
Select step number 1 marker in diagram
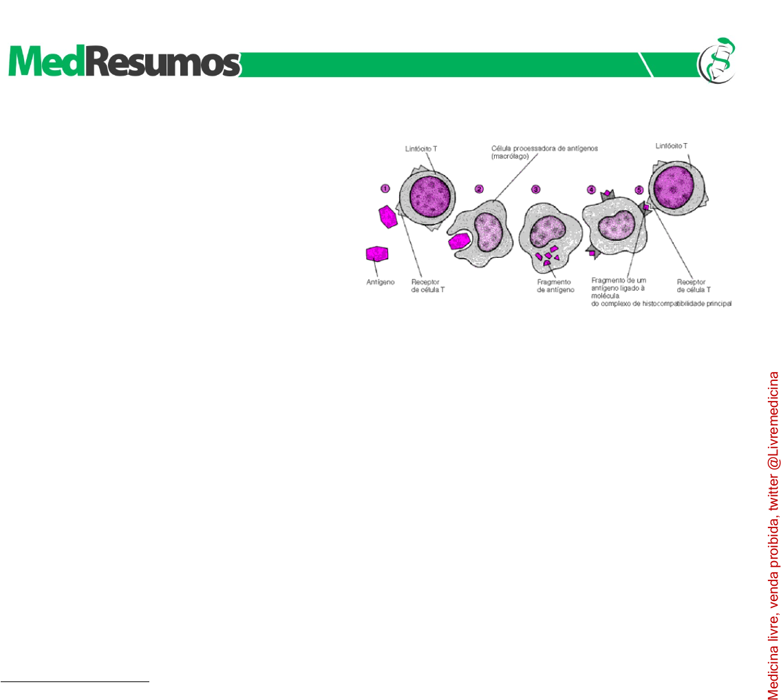point(385,188)
